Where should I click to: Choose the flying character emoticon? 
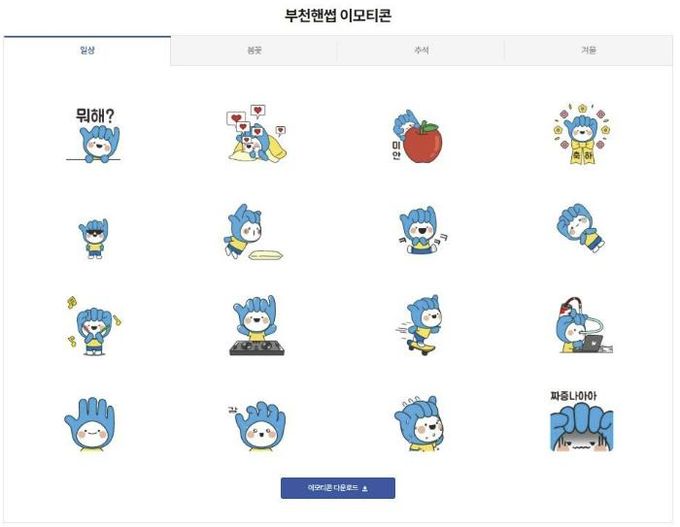[581, 227]
